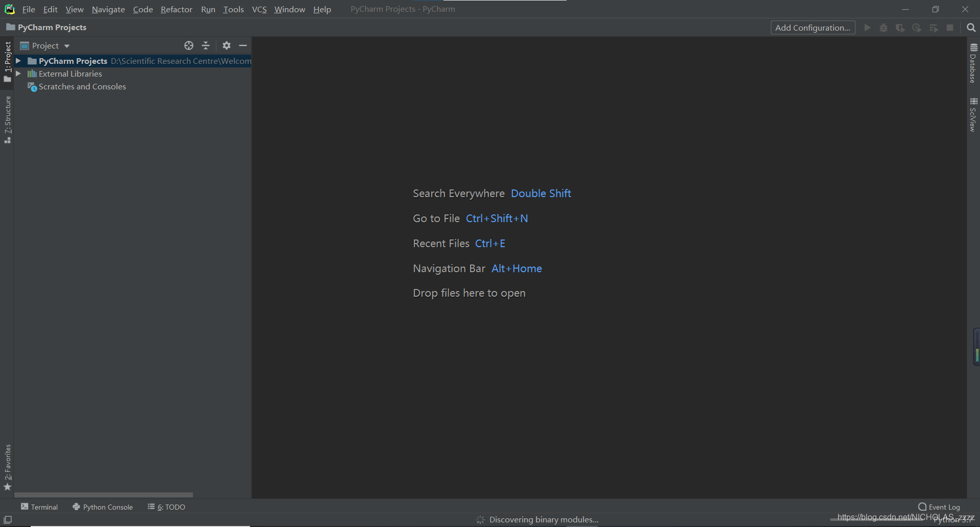Open the Code menu

click(x=143, y=9)
